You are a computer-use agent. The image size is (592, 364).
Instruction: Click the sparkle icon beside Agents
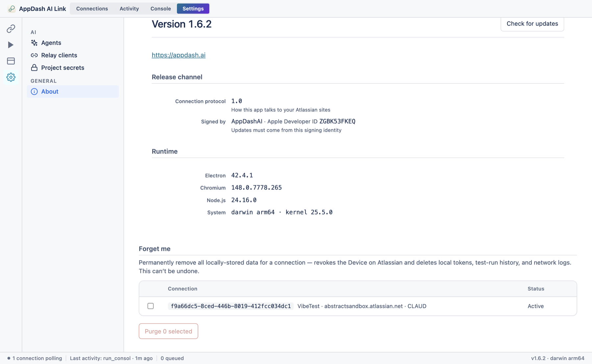coord(34,43)
